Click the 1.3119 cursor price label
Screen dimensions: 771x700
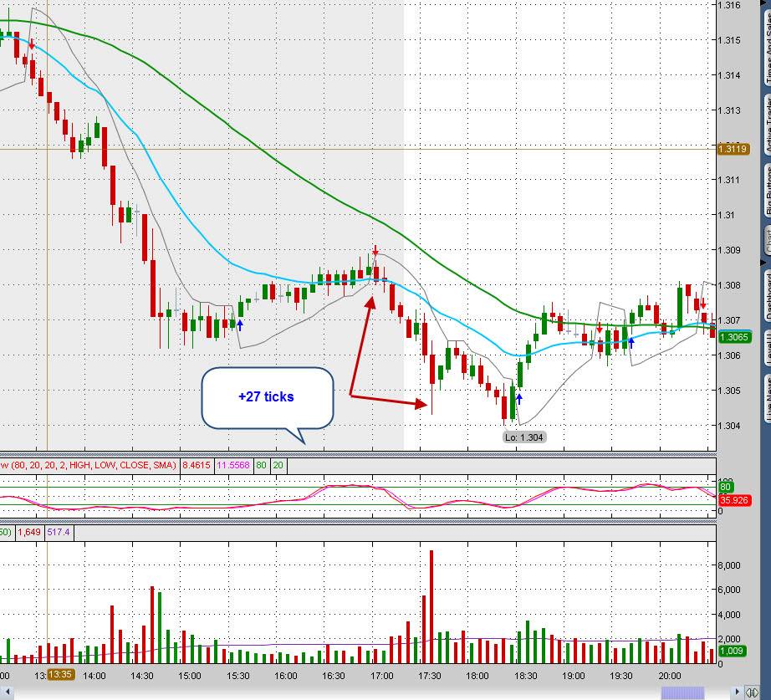click(733, 149)
